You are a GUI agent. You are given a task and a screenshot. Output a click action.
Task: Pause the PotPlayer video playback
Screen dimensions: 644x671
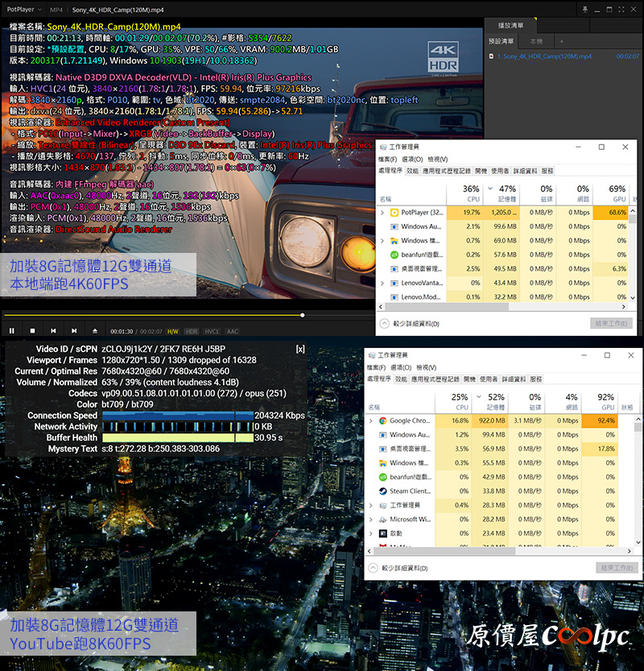(12, 331)
